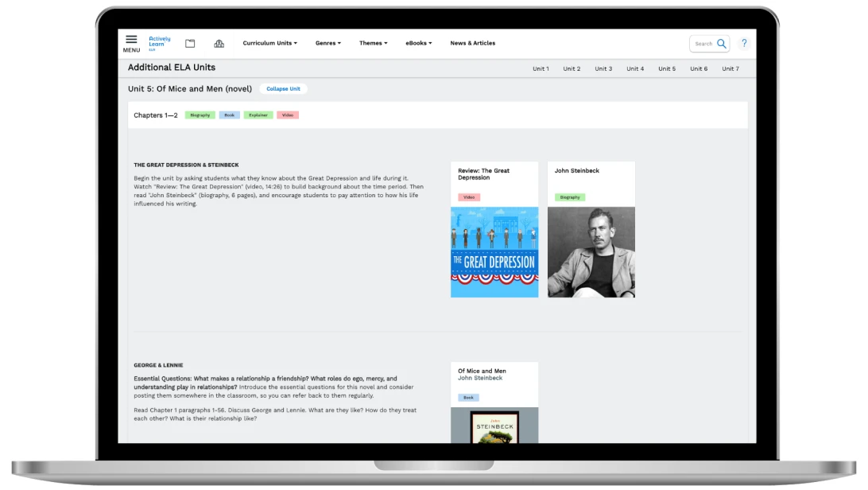
Task: Open Review: The Great Depression title
Action: pyautogui.click(x=483, y=174)
